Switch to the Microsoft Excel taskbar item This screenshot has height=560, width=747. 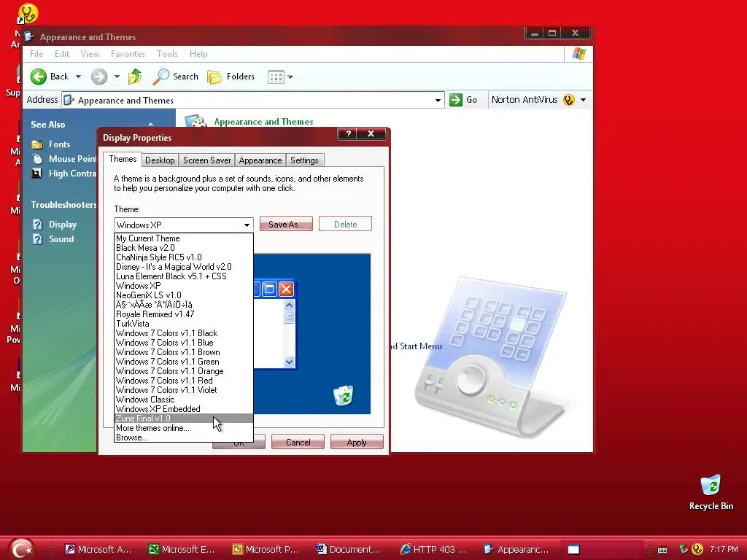(182, 550)
